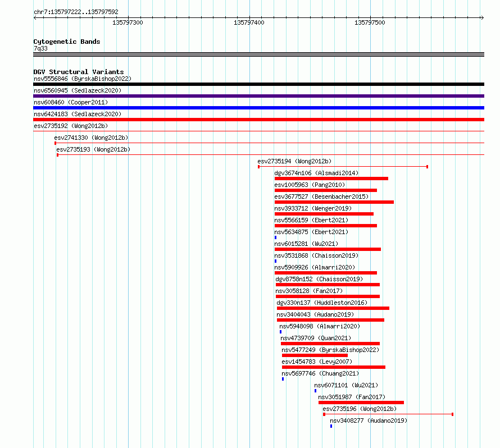Click the thin red span of esv2735194
The image size is (500, 448).
pos(343,167)
